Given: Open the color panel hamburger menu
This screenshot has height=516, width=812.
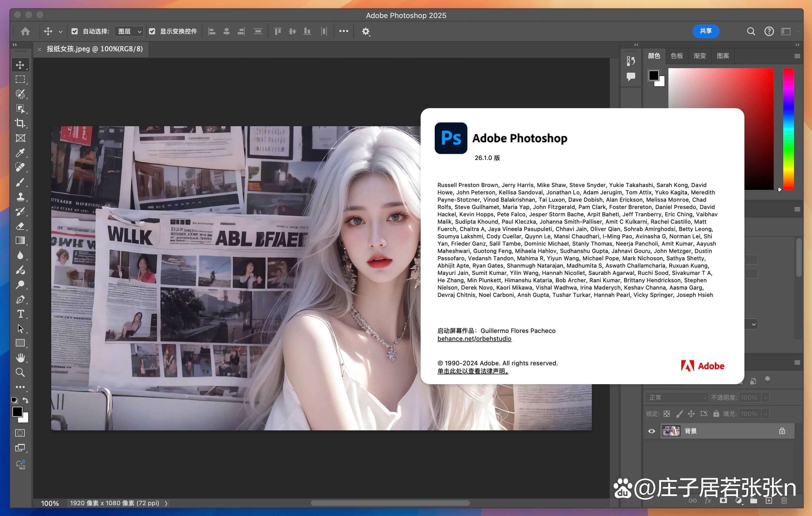Looking at the screenshot, I should (797, 56).
